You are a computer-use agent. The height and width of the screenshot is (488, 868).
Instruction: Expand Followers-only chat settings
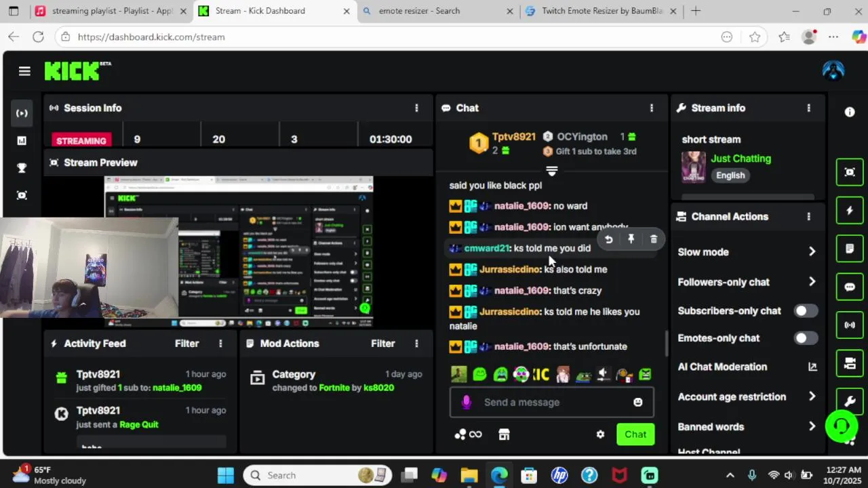(812, 282)
